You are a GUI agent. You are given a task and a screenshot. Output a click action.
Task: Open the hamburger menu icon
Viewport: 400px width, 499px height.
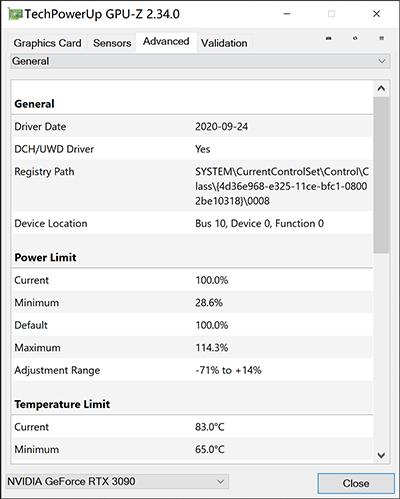[x=382, y=38]
